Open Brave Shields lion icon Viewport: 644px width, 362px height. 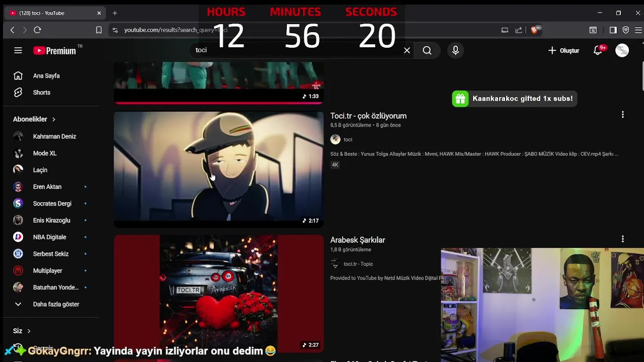tap(535, 30)
